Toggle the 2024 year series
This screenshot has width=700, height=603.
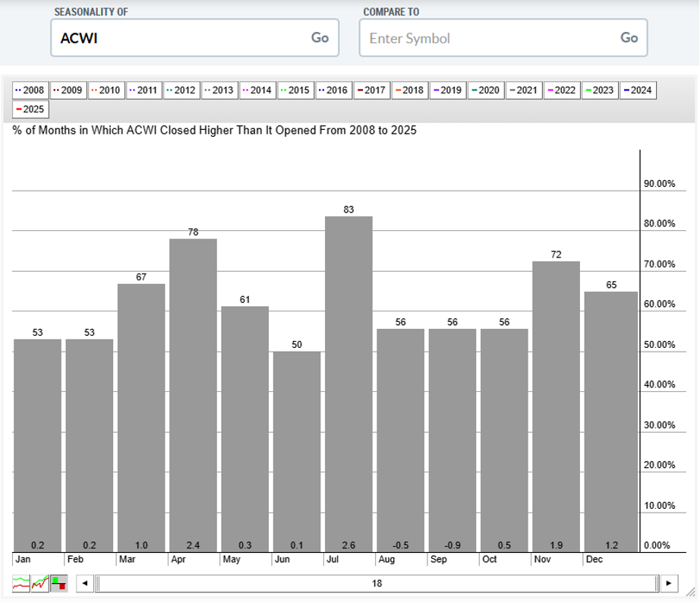click(638, 90)
